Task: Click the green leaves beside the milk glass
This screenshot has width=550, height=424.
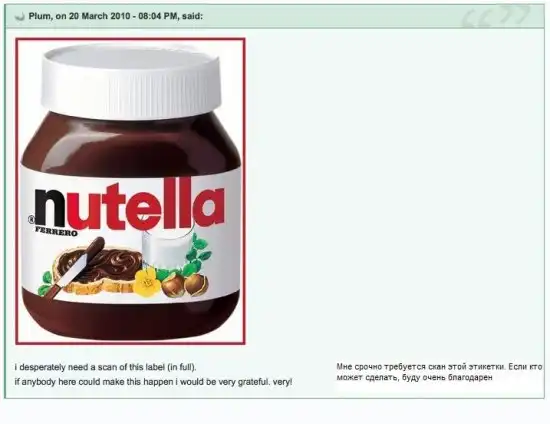Action: pos(200,252)
